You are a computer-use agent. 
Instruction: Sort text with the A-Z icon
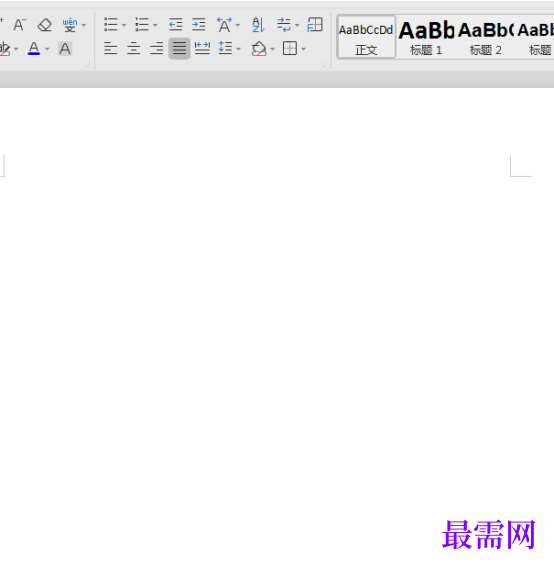258,25
